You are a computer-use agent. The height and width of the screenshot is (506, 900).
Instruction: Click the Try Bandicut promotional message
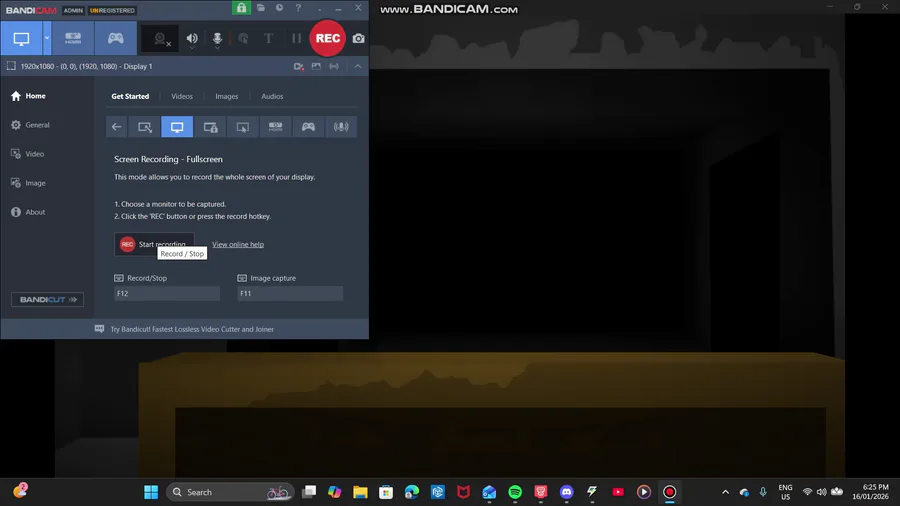[x=192, y=329]
